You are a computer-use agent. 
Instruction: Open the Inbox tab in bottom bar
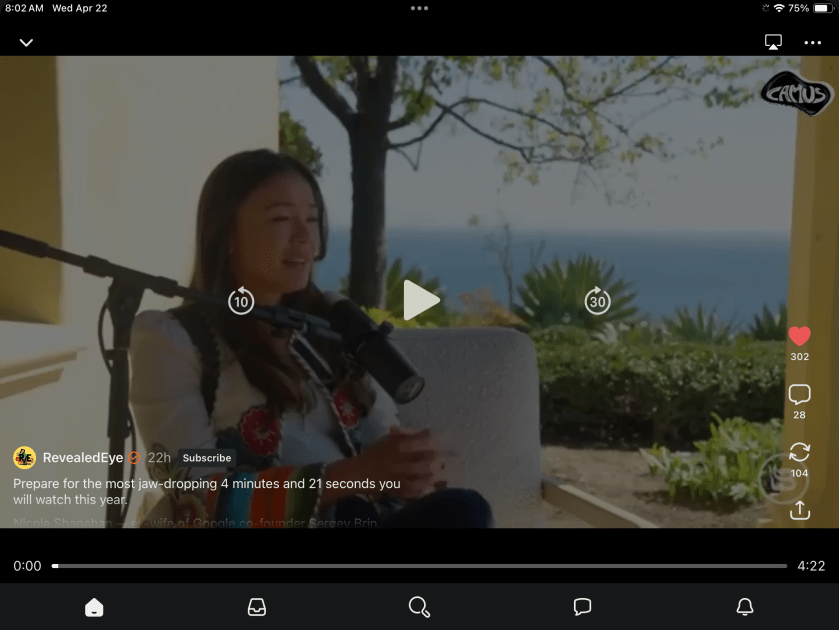click(257, 607)
